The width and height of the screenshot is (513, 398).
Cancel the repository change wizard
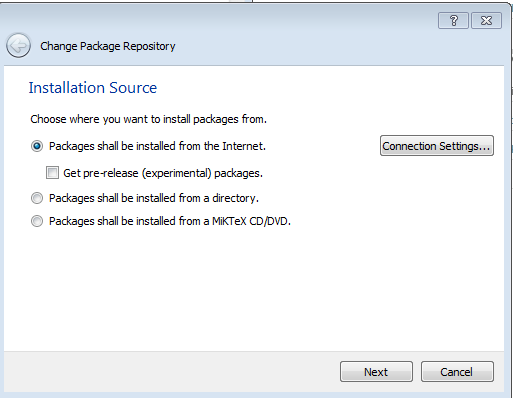point(457,371)
